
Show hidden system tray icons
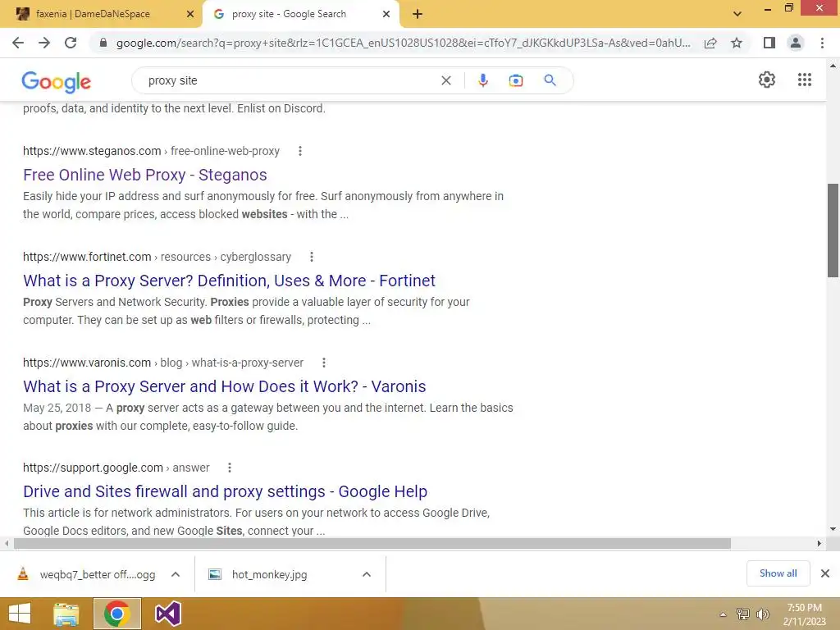point(723,614)
